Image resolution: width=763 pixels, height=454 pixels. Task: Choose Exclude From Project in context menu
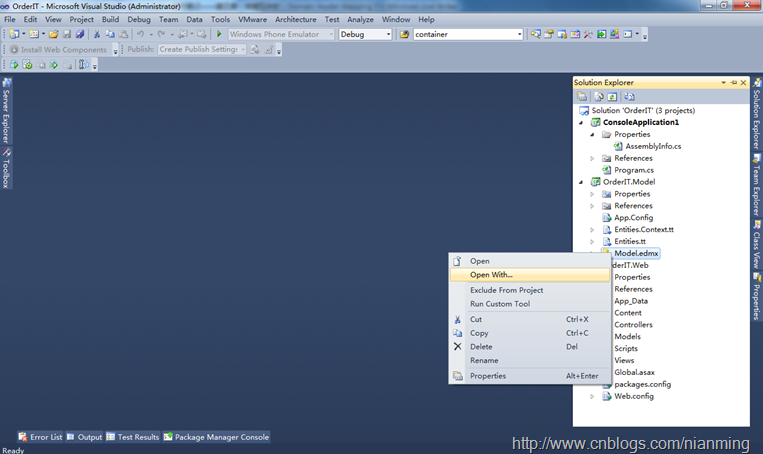pyautogui.click(x=529, y=290)
